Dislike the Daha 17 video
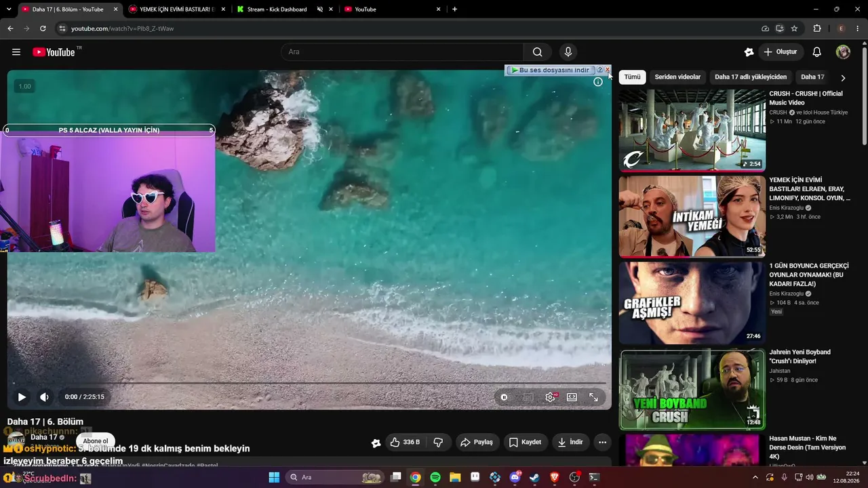This screenshot has height=488, width=868. coord(439,442)
